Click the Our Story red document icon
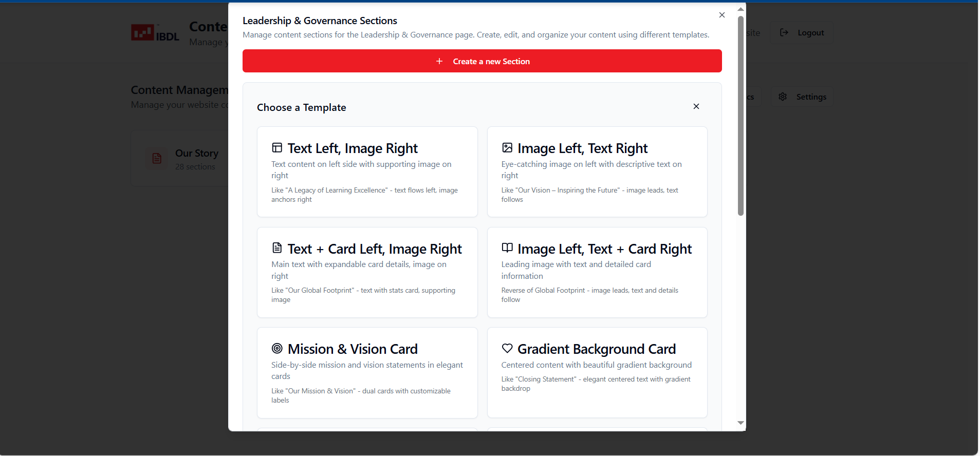The width and height of the screenshot is (980, 456). (157, 159)
